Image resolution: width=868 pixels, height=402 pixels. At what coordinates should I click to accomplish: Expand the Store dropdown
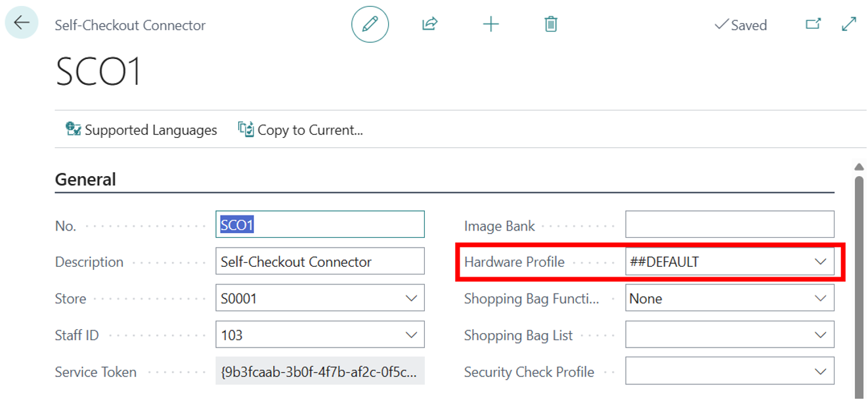pyautogui.click(x=412, y=298)
